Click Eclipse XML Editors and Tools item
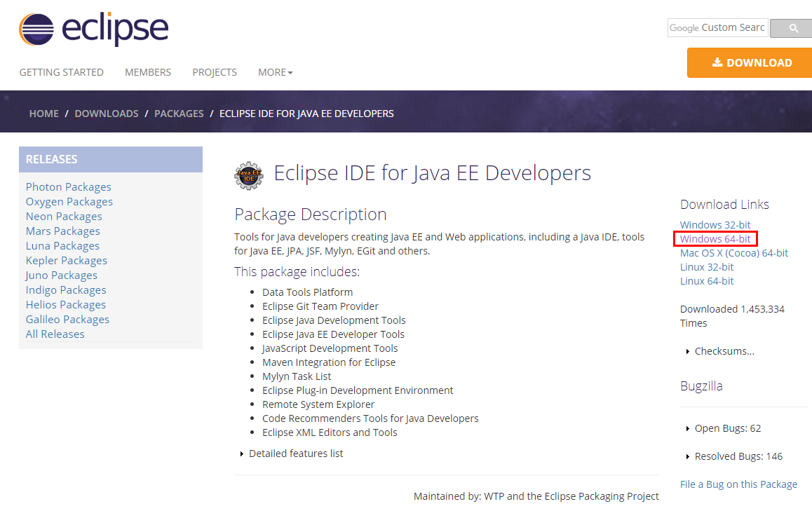The image size is (812, 511). (x=330, y=432)
